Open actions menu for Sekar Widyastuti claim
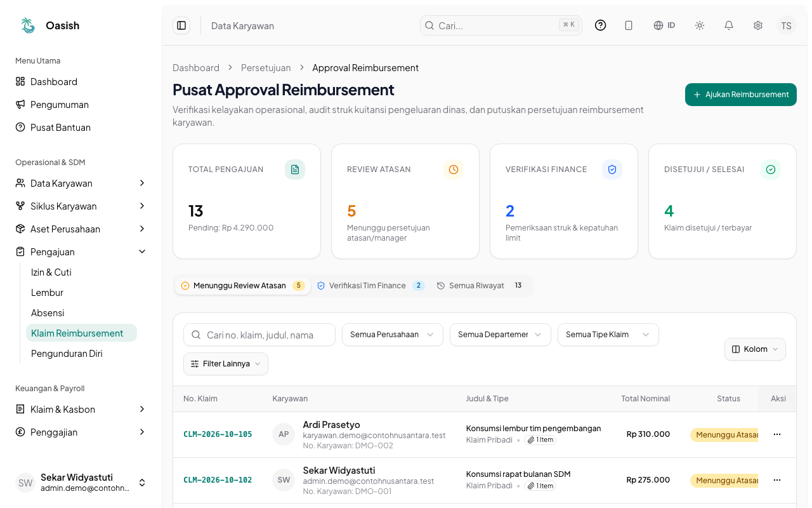 (x=777, y=480)
